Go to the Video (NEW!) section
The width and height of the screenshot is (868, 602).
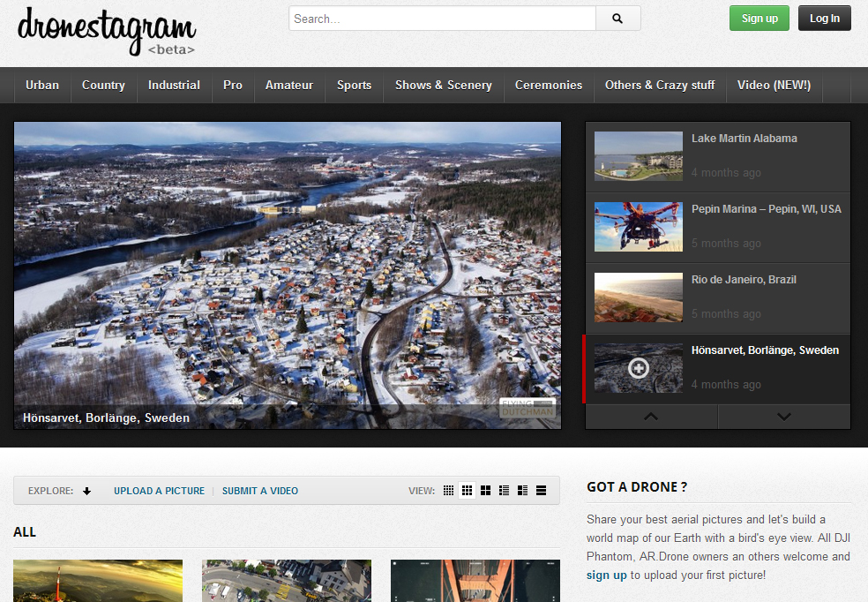pyautogui.click(x=774, y=86)
